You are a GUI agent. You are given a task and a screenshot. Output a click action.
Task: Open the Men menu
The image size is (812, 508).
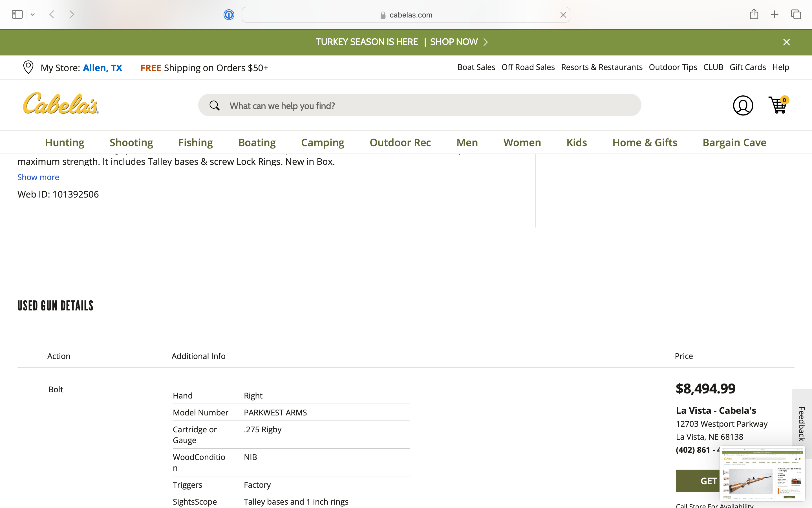pos(467,143)
